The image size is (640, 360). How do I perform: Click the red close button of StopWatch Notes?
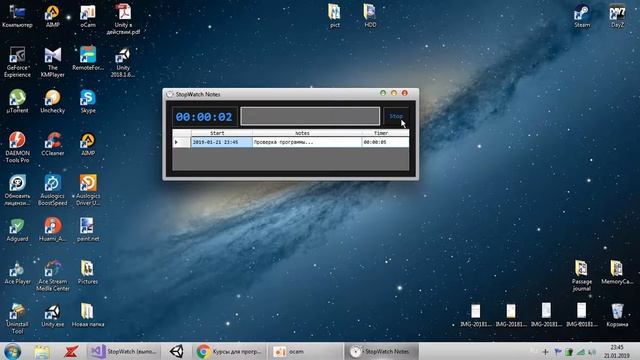coord(404,93)
